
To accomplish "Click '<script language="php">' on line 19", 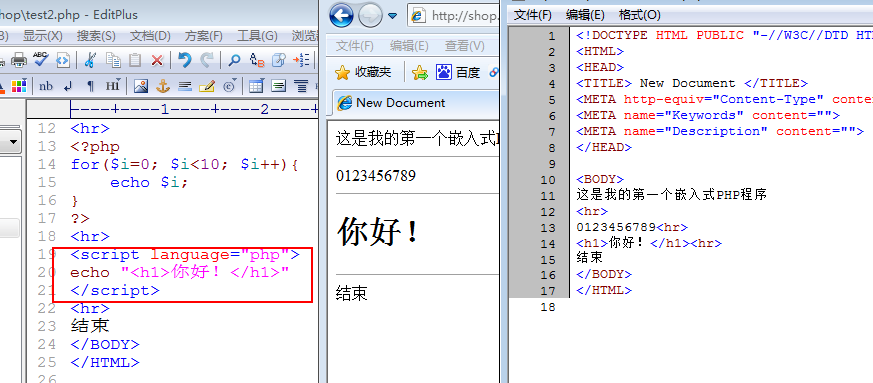I will (185, 255).
